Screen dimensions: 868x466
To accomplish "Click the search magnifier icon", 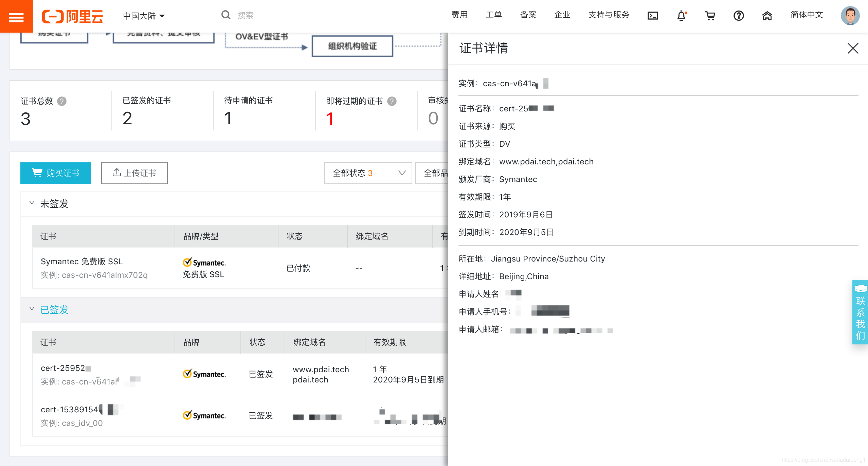I will (225, 15).
